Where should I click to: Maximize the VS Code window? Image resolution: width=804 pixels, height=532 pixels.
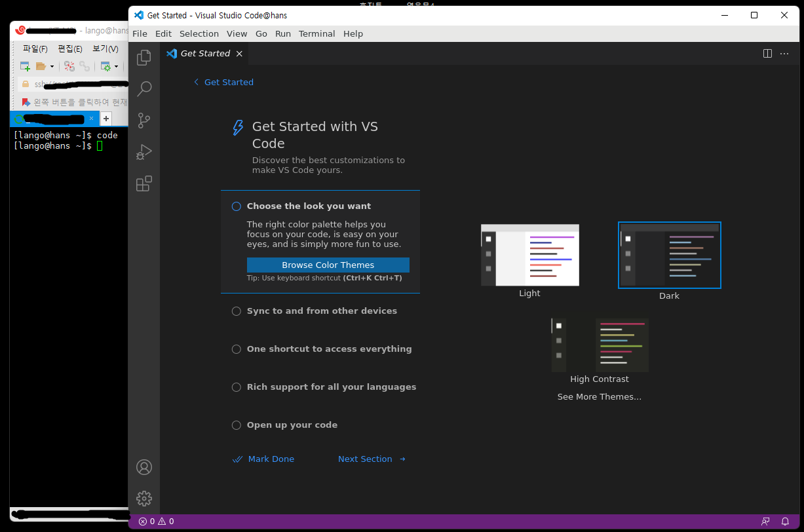(x=754, y=15)
